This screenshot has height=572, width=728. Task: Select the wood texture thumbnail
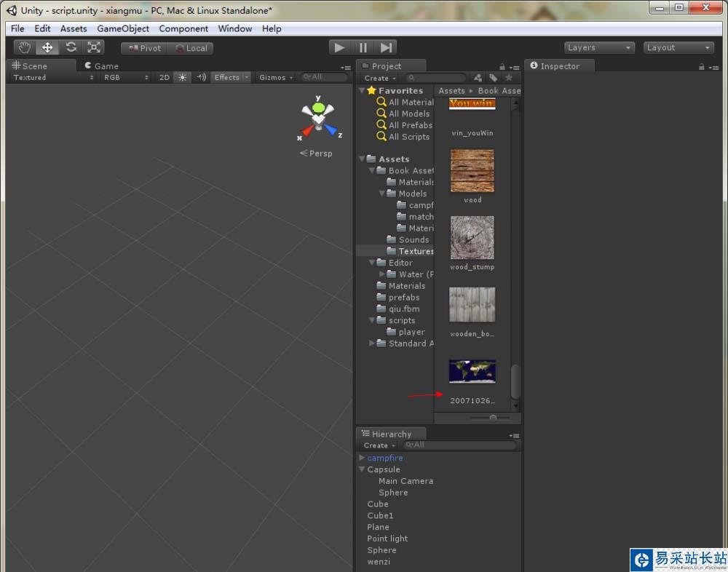[x=472, y=170]
